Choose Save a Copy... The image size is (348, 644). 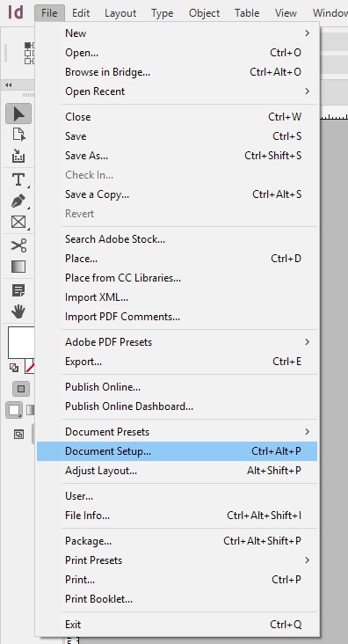click(x=177, y=194)
